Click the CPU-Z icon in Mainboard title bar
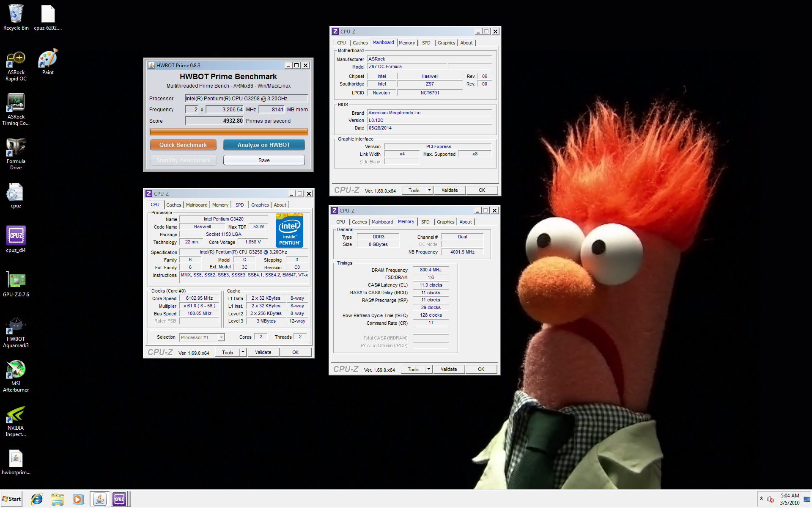Screen dimensions: 812x508 [335, 31]
